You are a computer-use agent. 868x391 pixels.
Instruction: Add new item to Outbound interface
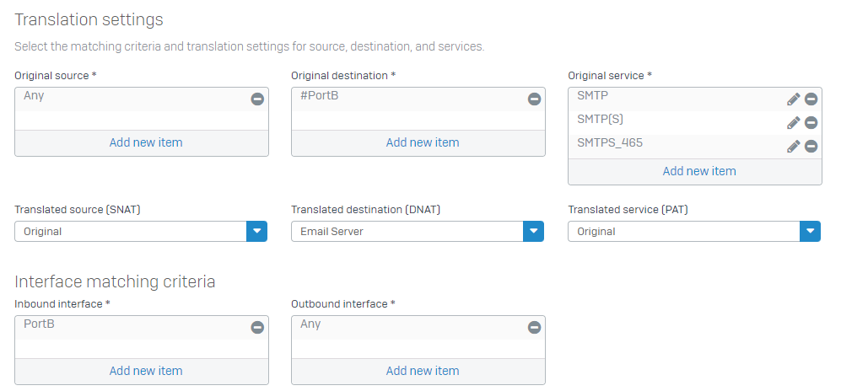[x=423, y=371]
